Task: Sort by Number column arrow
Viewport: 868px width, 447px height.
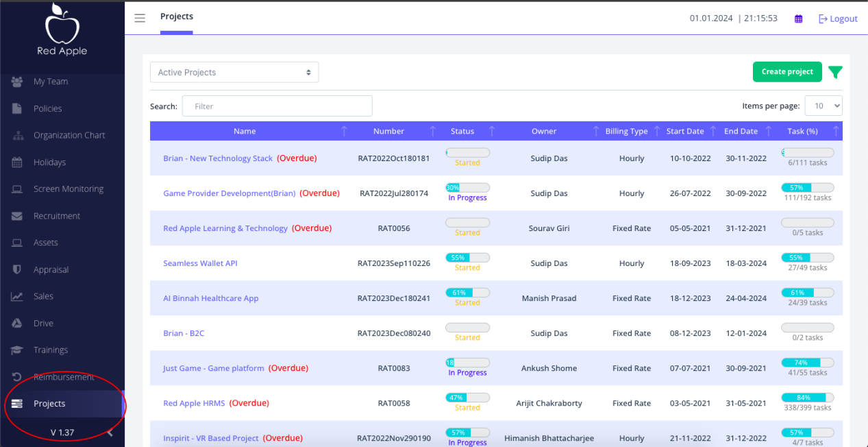Action: (433, 131)
